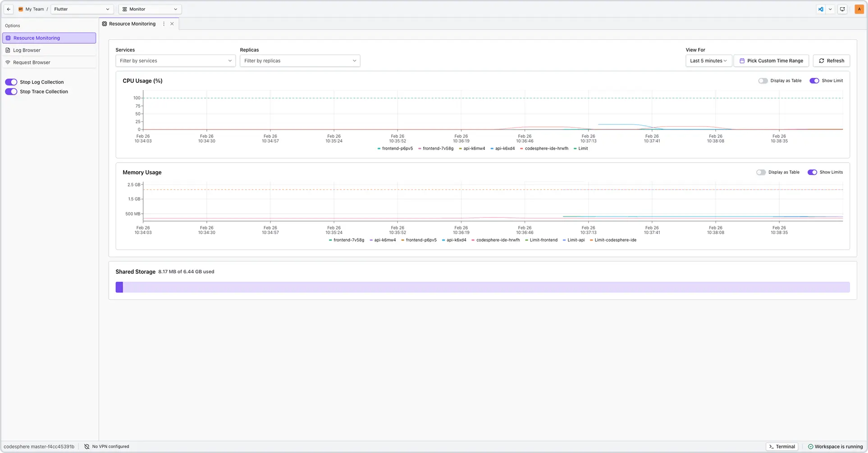Click the back arrow beside My Team
This screenshot has height=453, width=868.
click(x=8, y=9)
